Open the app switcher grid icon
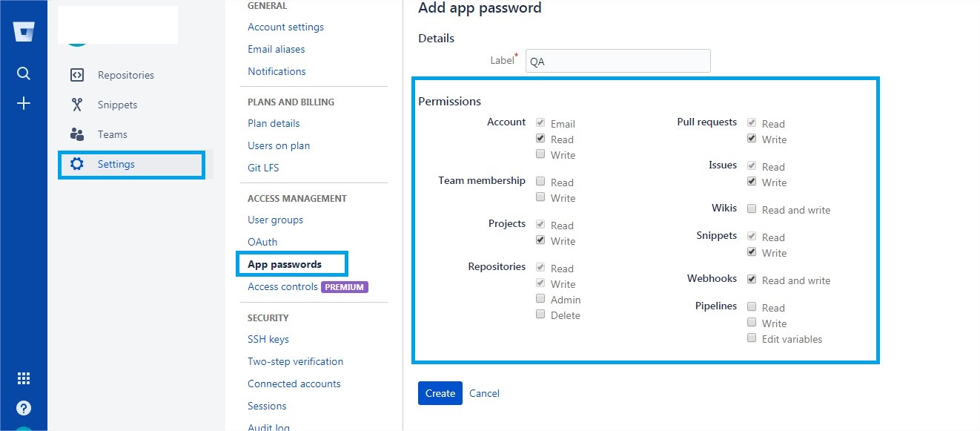The width and height of the screenshot is (980, 431). tap(24, 378)
